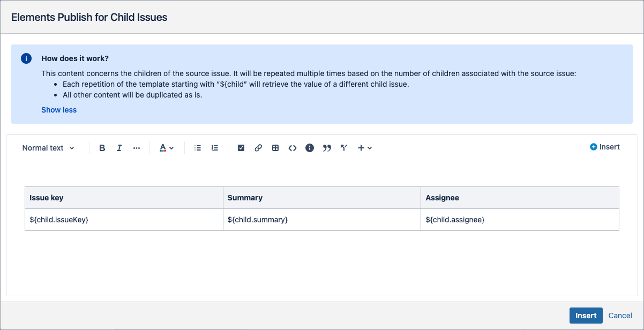
Task: Insert an info panel from the toolbar
Action: pyautogui.click(x=310, y=148)
